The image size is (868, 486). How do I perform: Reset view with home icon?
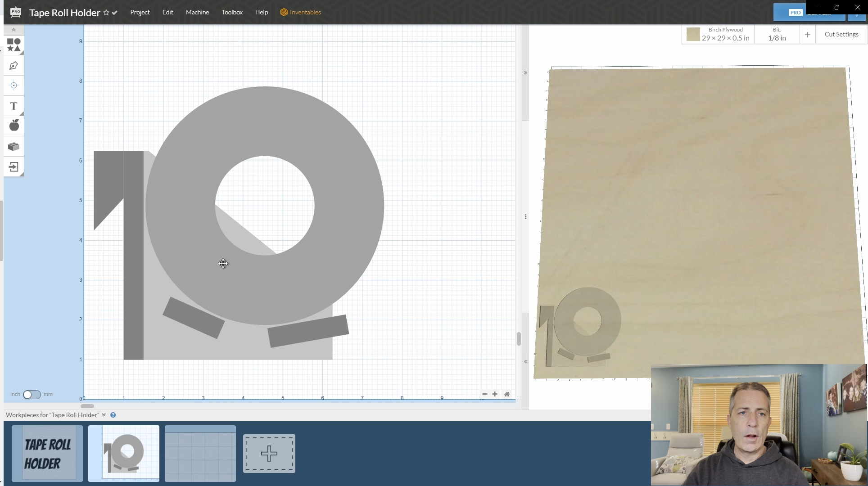(507, 394)
